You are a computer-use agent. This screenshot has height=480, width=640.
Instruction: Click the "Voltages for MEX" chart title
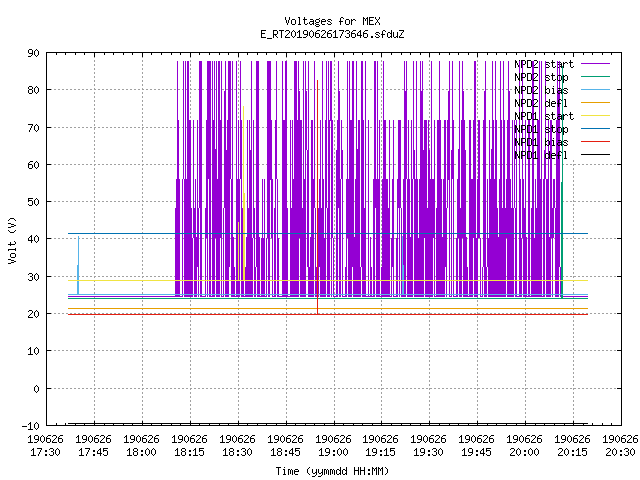point(332,21)
